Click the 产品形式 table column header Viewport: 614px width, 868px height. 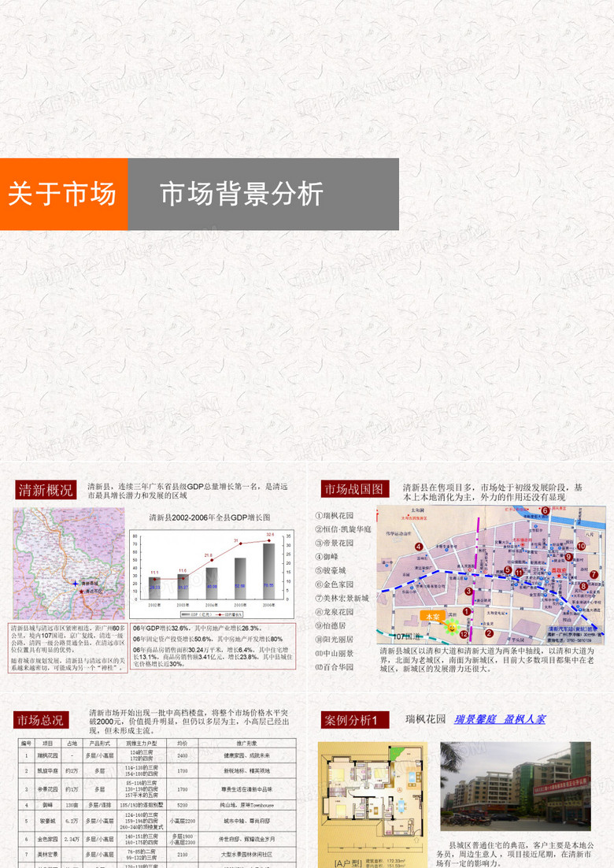(99, 743)
